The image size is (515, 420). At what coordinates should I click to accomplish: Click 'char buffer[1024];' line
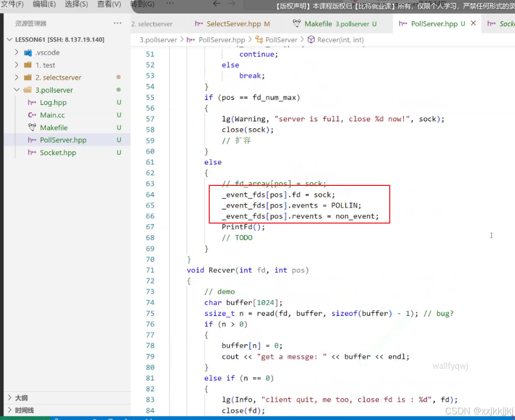tap(243, 302)
